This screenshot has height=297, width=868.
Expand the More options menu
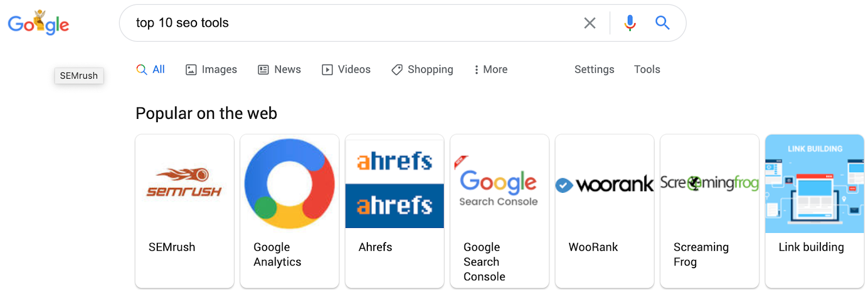click(x=490, y=69)
